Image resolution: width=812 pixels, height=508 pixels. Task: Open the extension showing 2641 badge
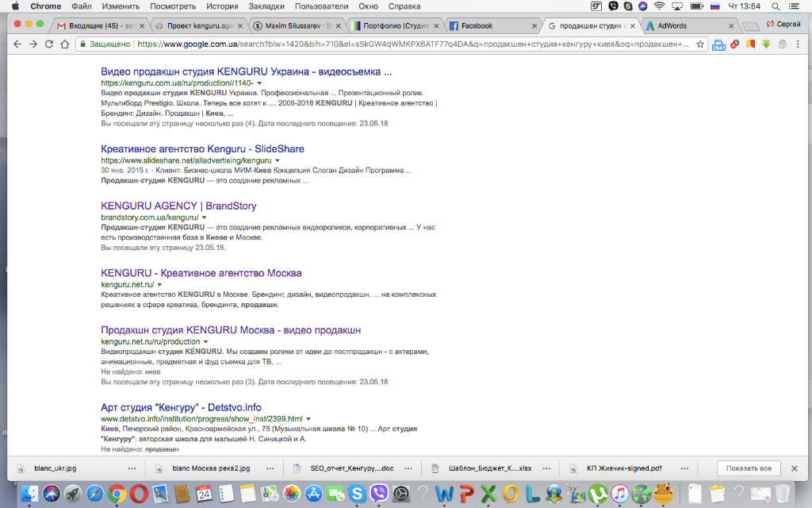click(718, 44)
